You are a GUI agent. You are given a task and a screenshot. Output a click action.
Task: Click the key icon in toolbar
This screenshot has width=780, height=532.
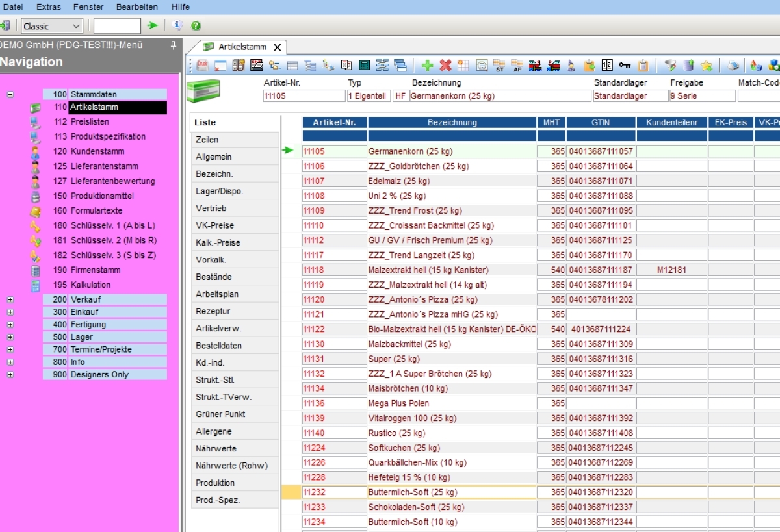625,65
